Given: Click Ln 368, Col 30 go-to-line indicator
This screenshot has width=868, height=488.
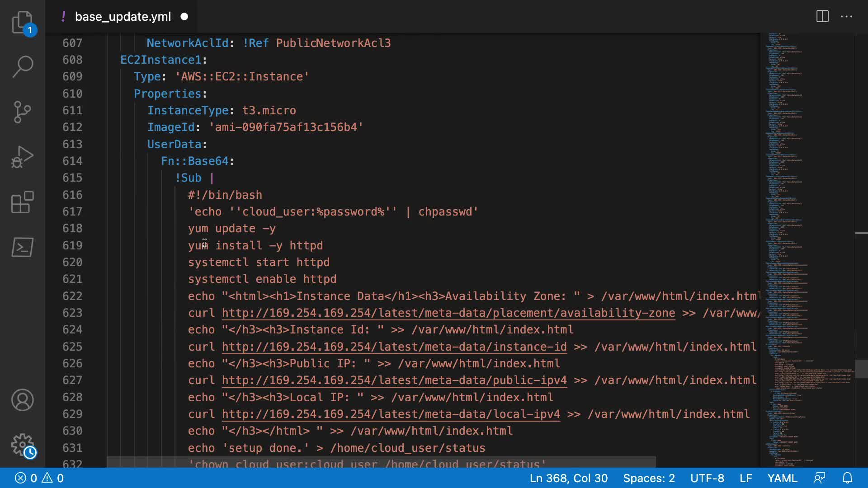Looking at the screenshot, I should click(x=568, y=478).
